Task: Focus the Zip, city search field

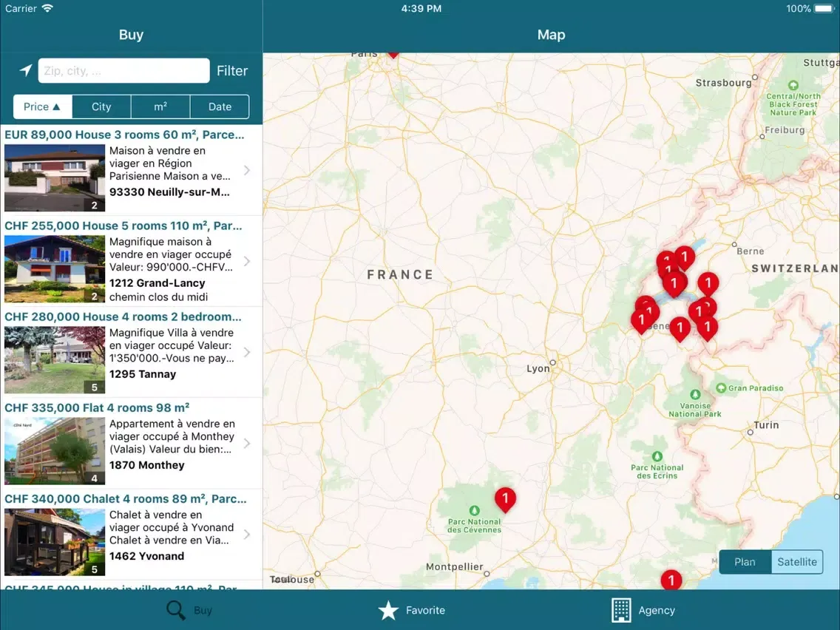Action: [123, 71]
